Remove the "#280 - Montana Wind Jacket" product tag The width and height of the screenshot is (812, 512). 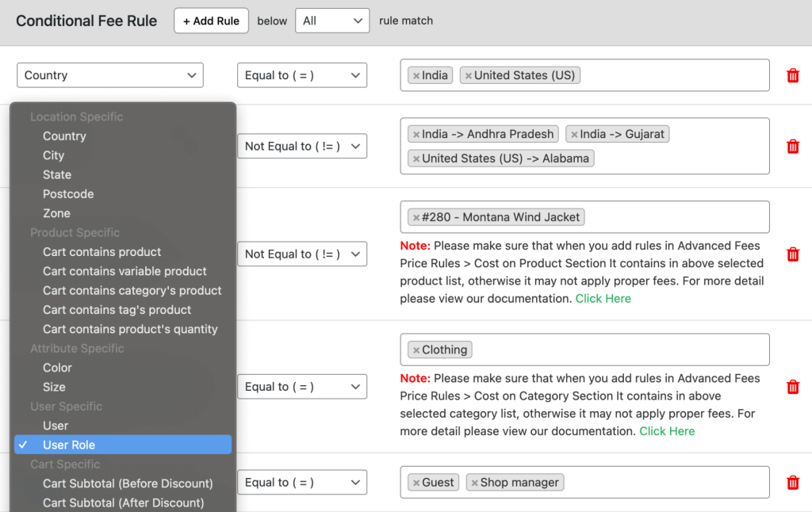click(x=416, y=216)
